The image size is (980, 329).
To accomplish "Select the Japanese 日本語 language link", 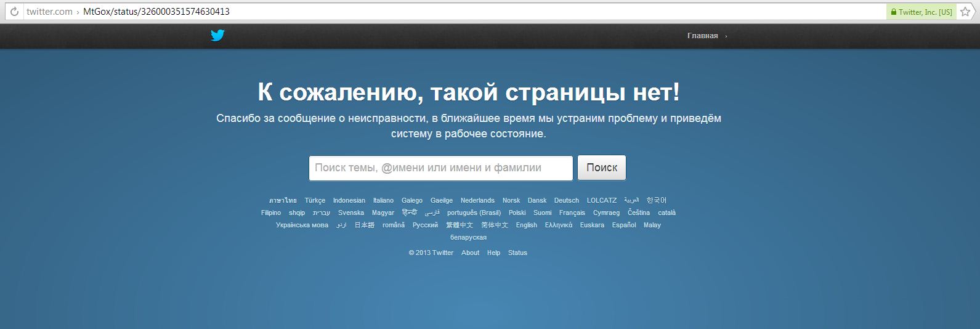I will (365, 225).
